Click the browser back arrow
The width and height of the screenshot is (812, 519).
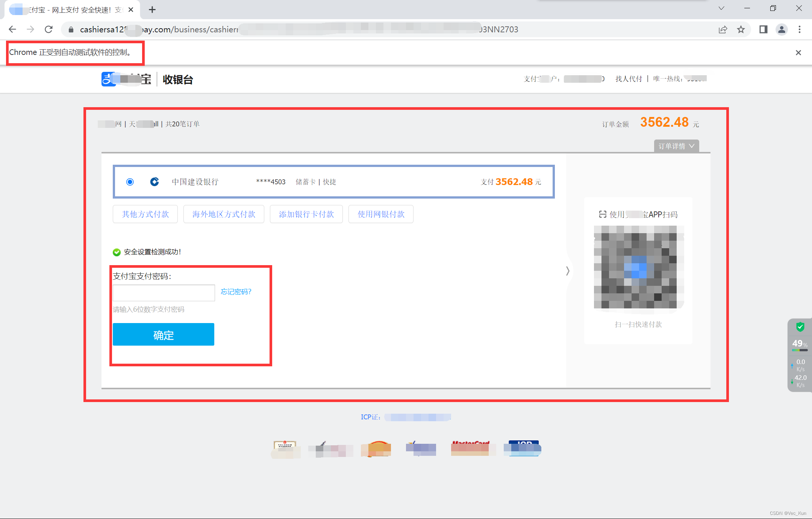pyautogui.click(x=12, y=29)
